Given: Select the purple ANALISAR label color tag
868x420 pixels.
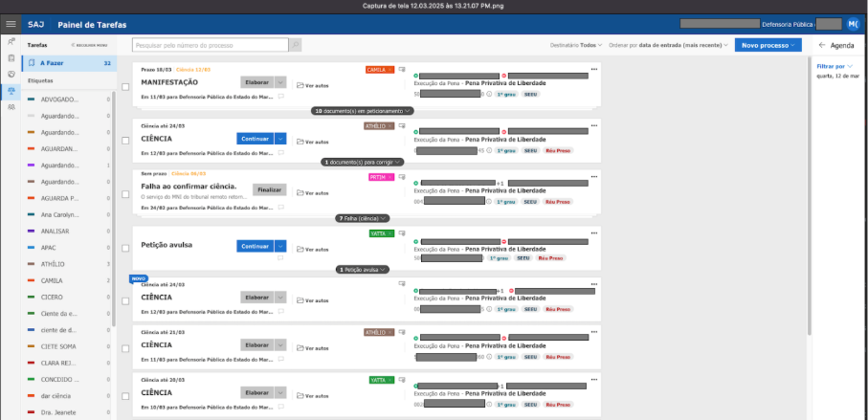Looking at the screenshot, I should pyautogui.click(x=32, y=232).
